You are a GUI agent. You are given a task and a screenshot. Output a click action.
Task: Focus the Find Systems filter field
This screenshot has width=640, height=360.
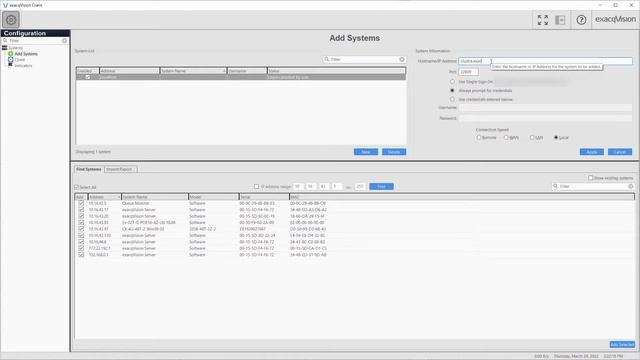click(593, 187)
